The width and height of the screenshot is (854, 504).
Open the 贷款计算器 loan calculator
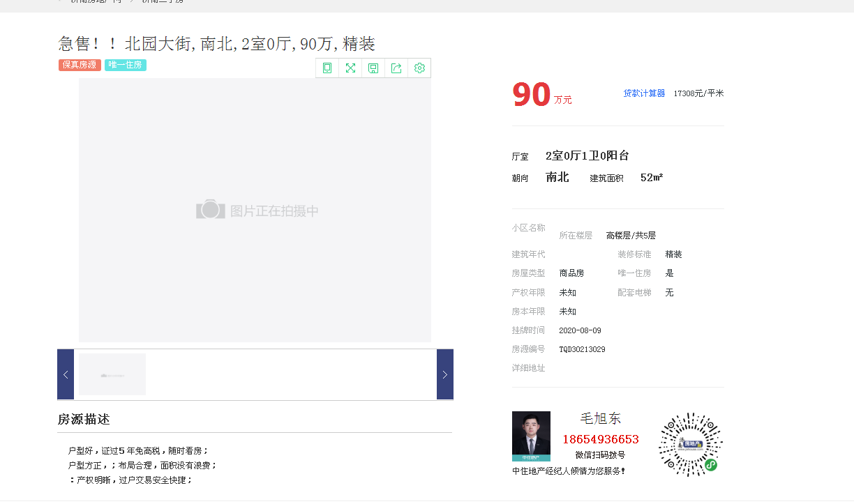click(x=643, y=93)
